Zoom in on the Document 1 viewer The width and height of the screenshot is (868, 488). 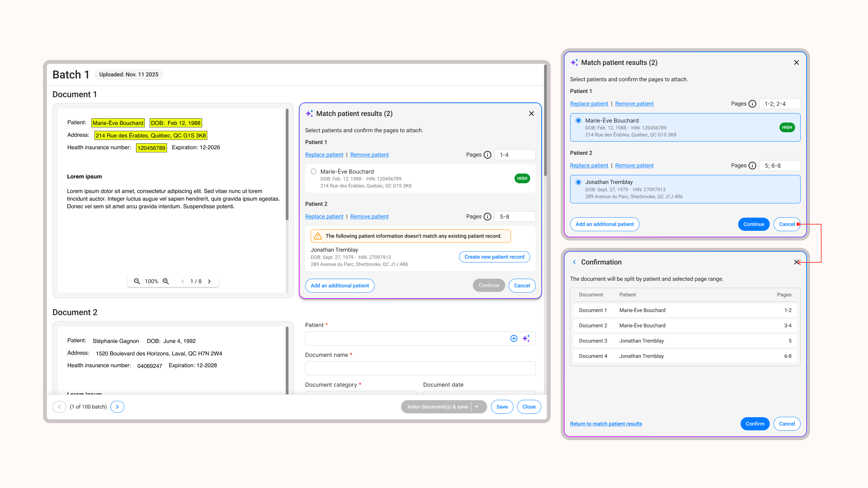click(166, 281)
